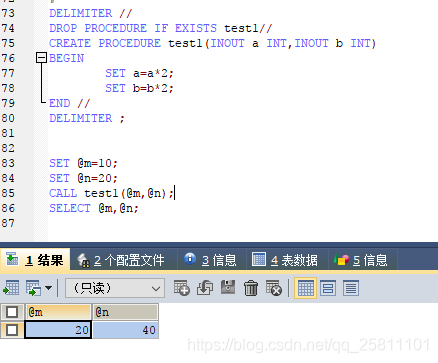The width and height of the screenshot is (438, 363).
Task: Click the insert new row icon
Action: click(x=182, y=288)
